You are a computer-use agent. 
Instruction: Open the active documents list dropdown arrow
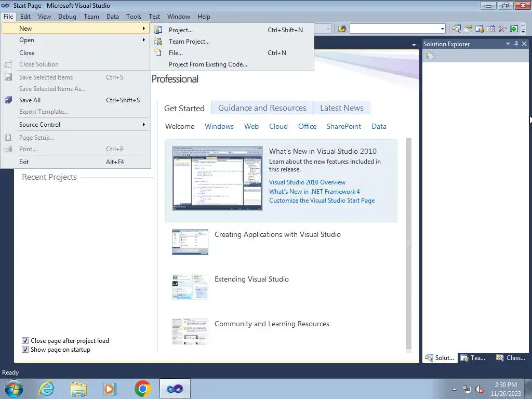[x=414, y=45]
